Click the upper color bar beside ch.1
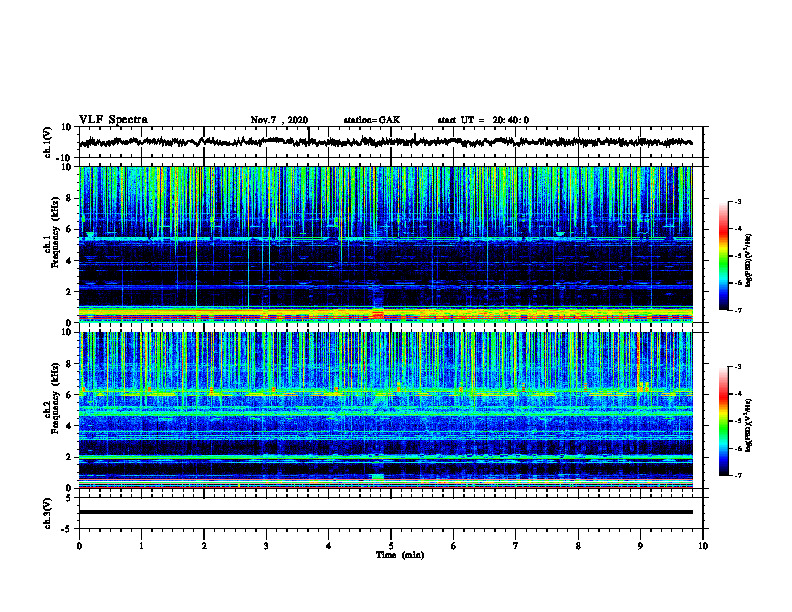The image size is (792, 612). tap(724, 256)
